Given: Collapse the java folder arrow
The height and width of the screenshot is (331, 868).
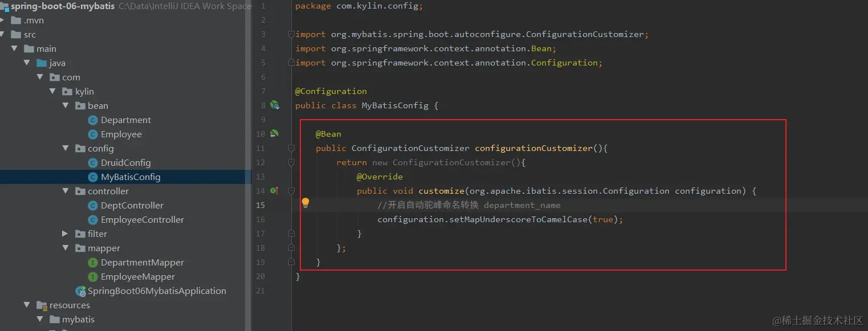Looking at the screenshot, I should (27, 63).
